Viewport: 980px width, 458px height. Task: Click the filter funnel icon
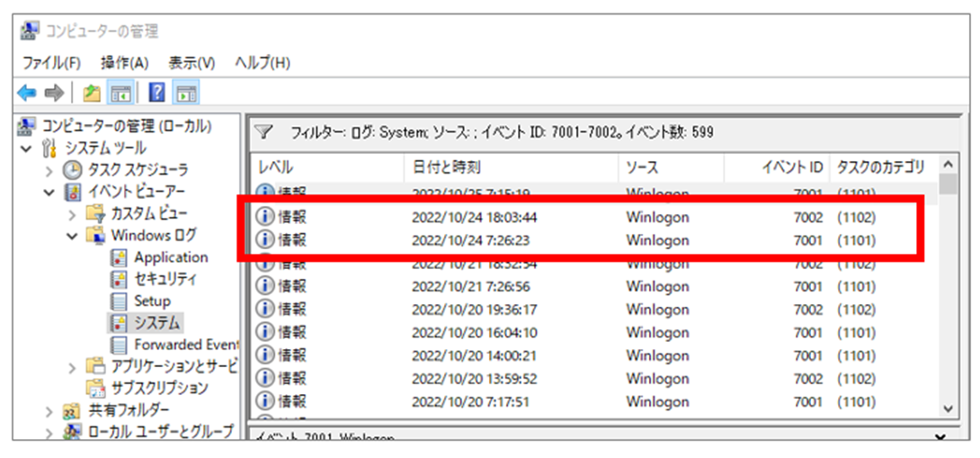pyautogui.click(x=264, y=132)
